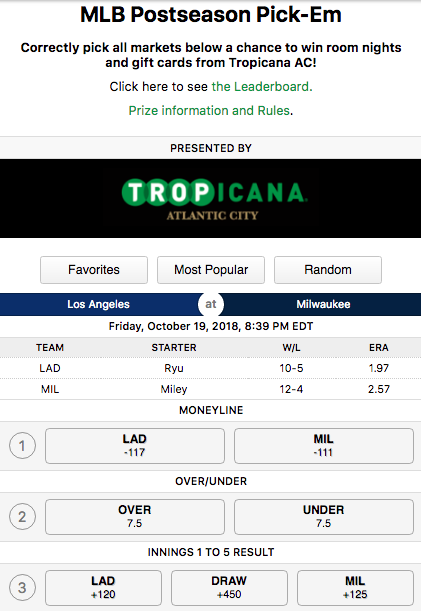Image resolution: width=421 pixels, height=611 pixels.
Task: Click the Most Popular autofill button
Action: [x=211, y=270]
